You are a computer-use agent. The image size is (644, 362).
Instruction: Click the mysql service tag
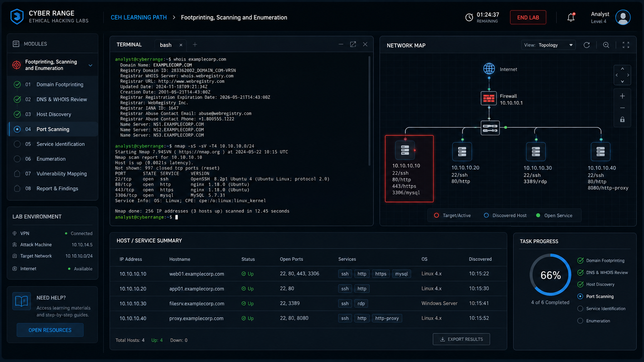pos(401,274)
